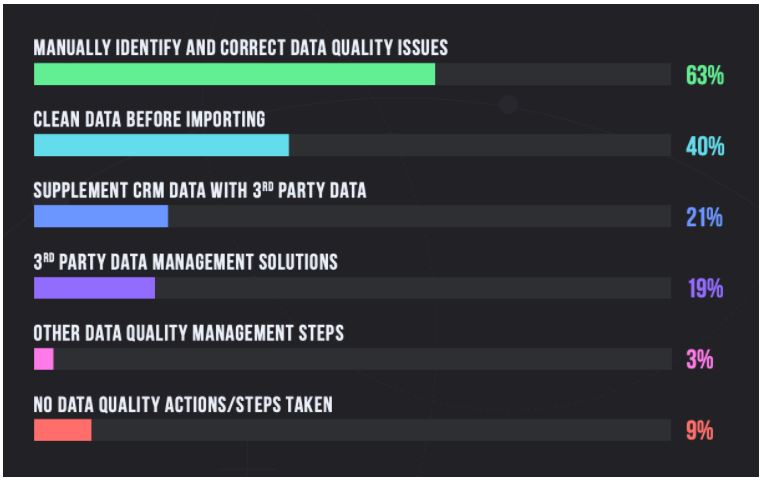765x486 pixels.
Task: Click the cyan 40% bar
Action: coord(161,145)
